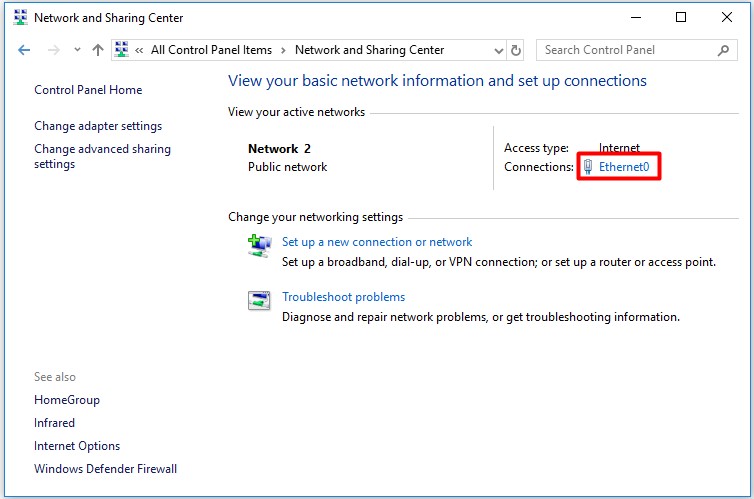754x499 pixels.
Task: Open the Ethernet0 connection status
Action: [x=624, y=167]
